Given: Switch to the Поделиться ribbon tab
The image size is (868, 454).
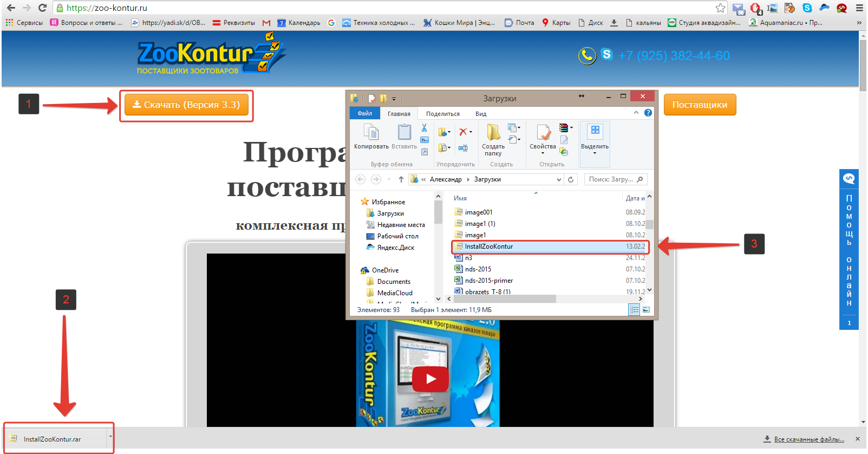Looking at the screenshot, I should pos(443,114).
